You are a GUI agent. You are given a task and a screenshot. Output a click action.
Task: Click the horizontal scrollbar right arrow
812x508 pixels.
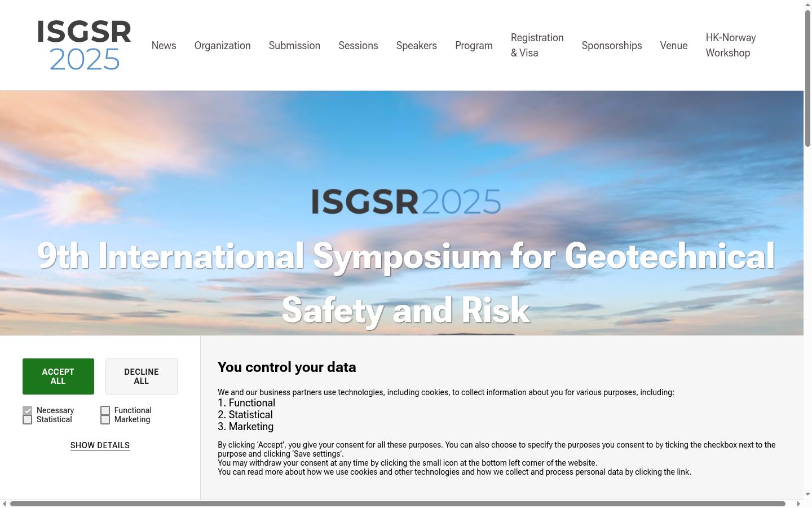tap(798, 503)
